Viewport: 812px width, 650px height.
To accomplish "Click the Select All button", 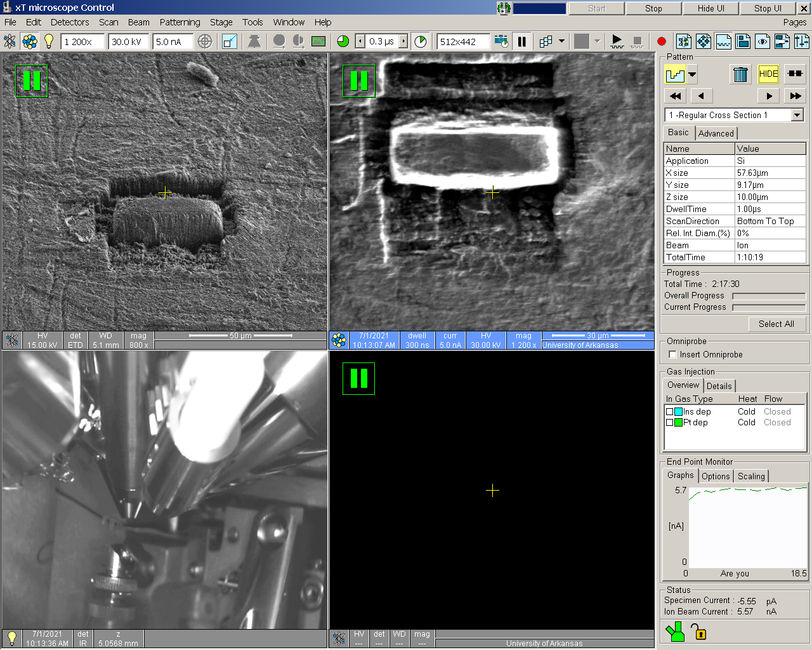I will tap(776, 324).
